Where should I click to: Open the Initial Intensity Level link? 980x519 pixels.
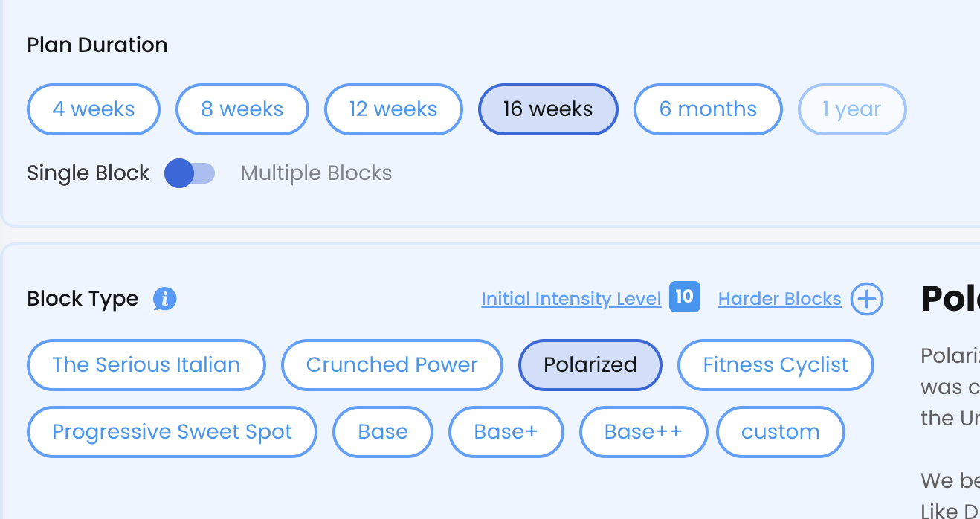click(571, 299)
